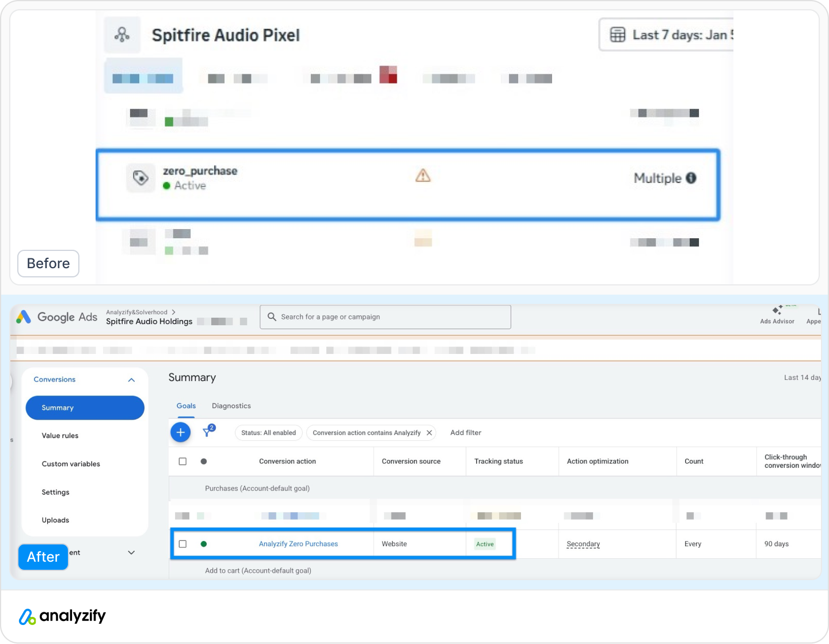829x644 pixels.
Task: Switch to the Goals tab
Action: pos(186,406)
